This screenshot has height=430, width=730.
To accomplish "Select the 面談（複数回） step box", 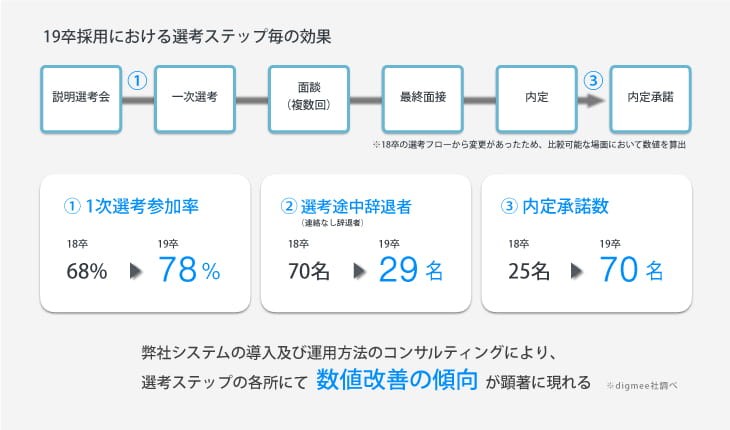I will point(309,99).
